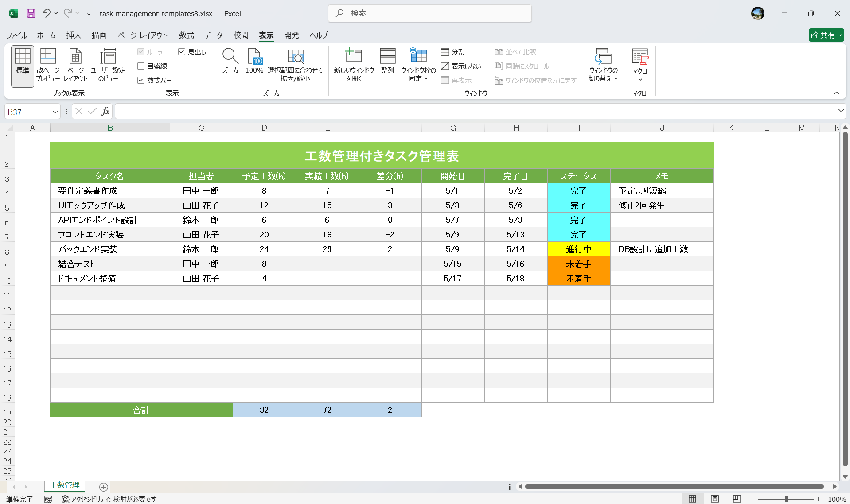
Task: Select row 8 header
Action: [x=7, y=249]
